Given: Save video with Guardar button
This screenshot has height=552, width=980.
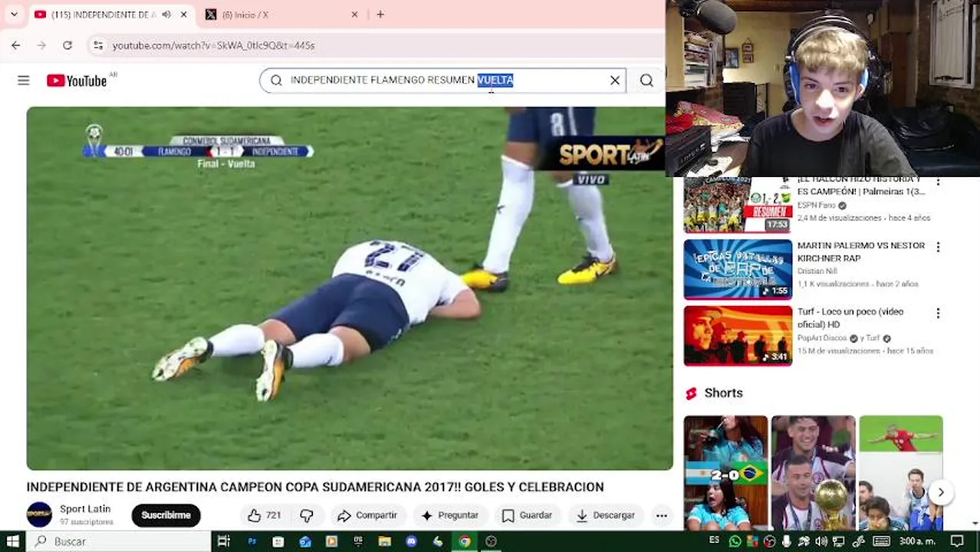Looking at the screenshot, I should coord(527,515).
